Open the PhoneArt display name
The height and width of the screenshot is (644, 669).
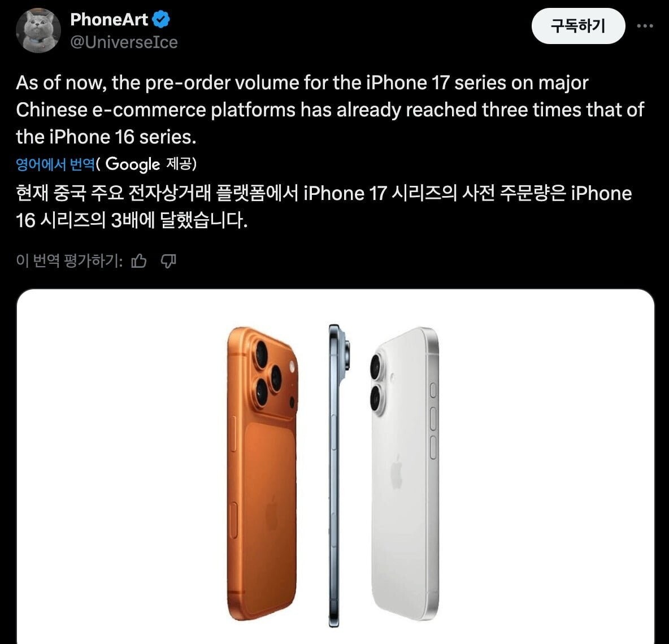point(109,19)
